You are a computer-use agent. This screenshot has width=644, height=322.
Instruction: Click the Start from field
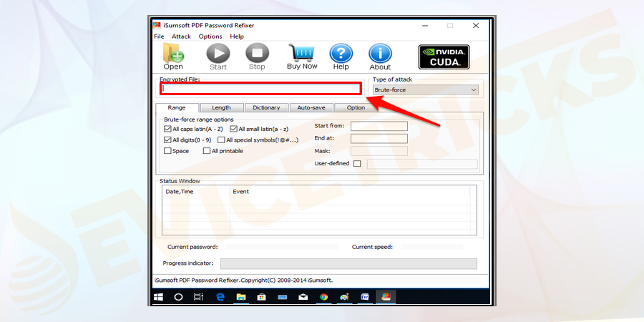379,126
